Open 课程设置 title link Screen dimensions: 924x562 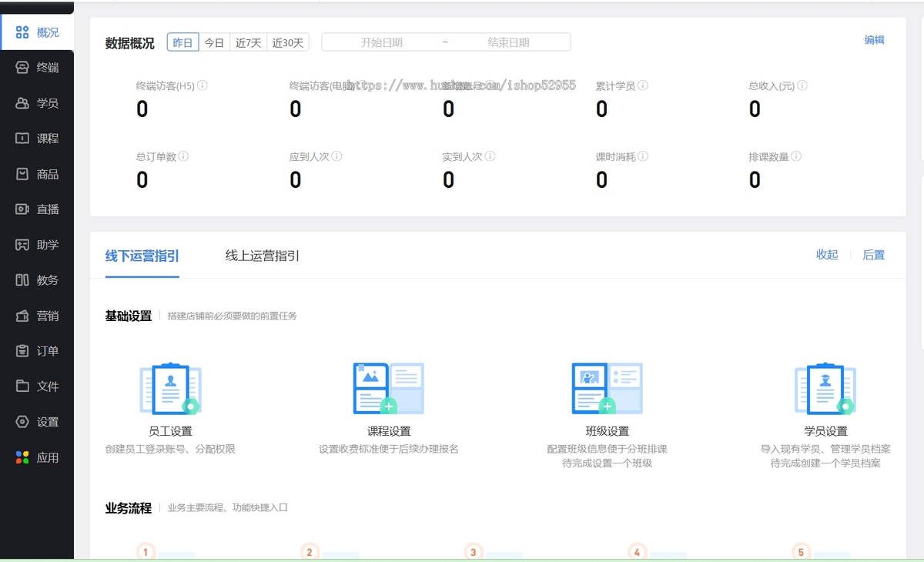[389, 431]
